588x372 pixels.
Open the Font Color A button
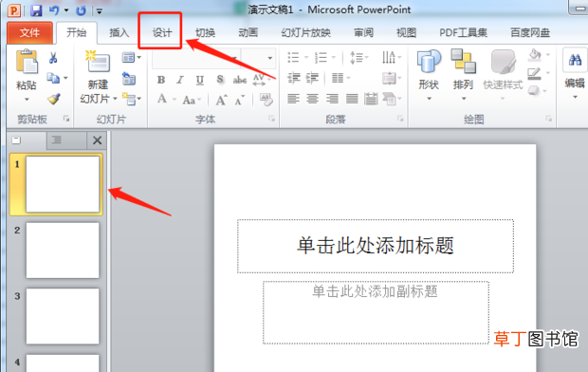[x=162, y=99]
